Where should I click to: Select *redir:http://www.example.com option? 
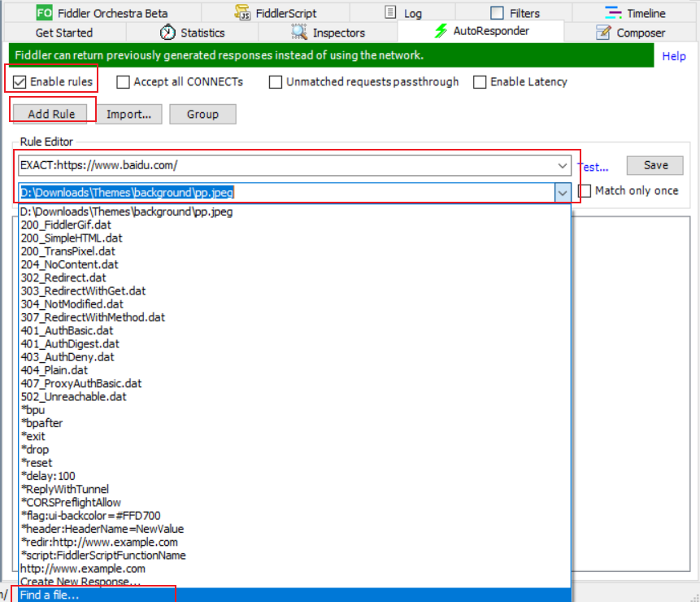[x=294, y=542]
